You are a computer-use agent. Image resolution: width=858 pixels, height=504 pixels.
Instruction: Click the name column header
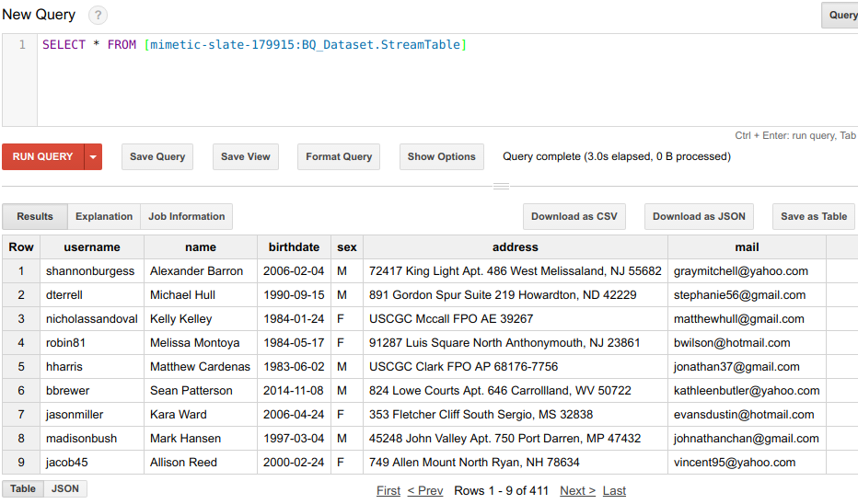(x=201, y=247)
